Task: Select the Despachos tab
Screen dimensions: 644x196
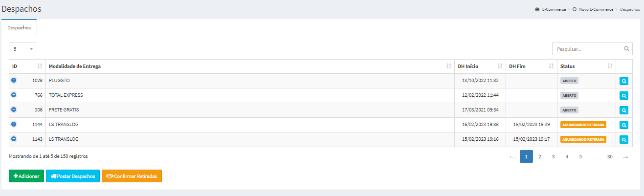Action: coord(19,27)
